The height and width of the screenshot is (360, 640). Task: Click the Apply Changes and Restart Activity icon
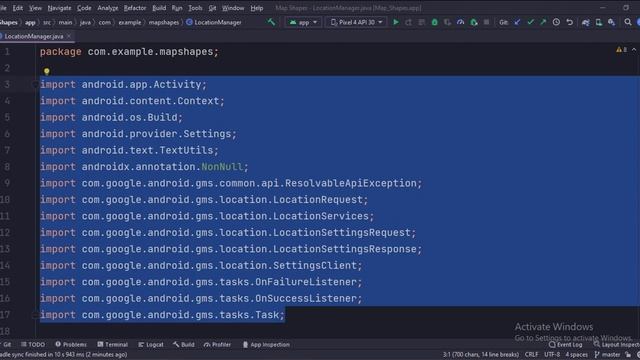(409, 22)
